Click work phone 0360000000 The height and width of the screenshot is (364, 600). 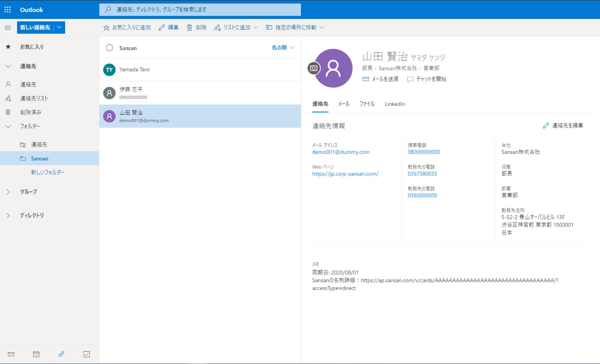422,195
